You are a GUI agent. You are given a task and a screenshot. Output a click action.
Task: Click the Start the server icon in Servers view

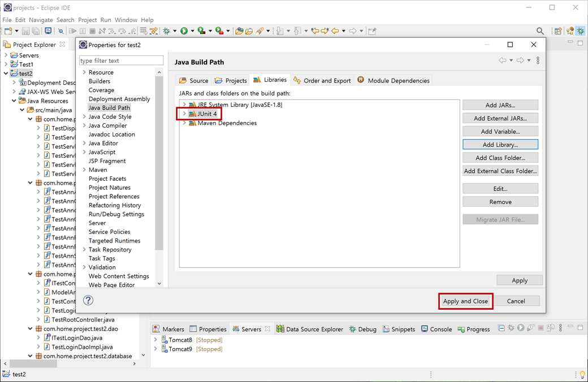(521, 328)
